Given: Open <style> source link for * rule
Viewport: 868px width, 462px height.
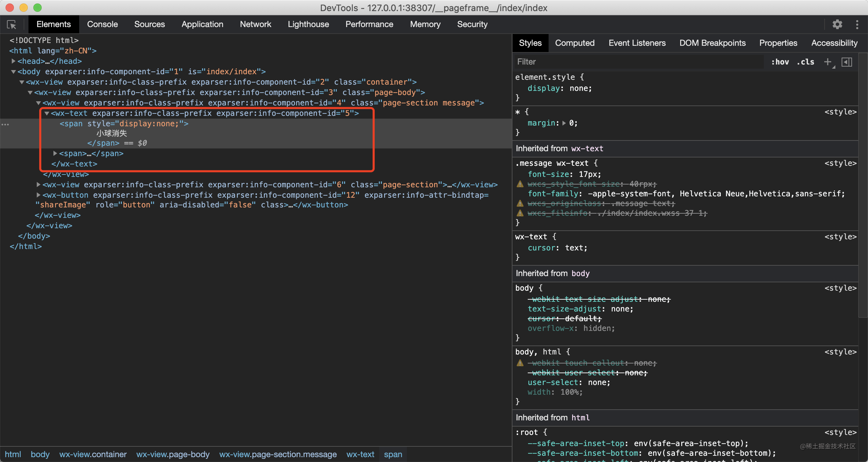Looking at the screenshot, I should [841, 112].
